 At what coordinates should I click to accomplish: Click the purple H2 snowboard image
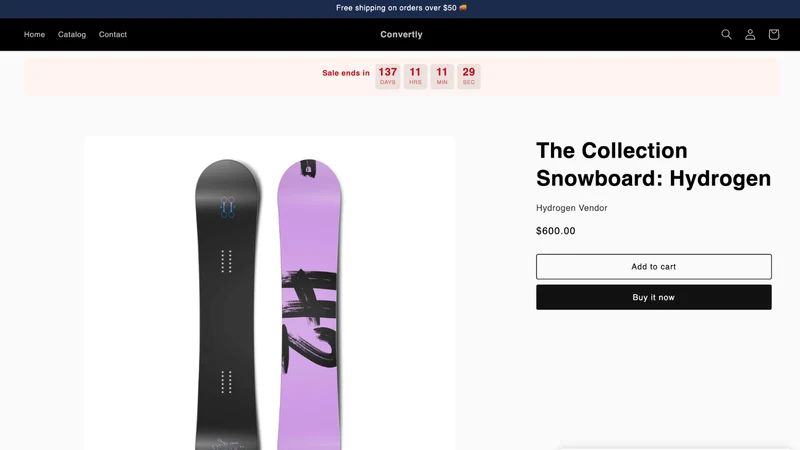click(309, 306)
